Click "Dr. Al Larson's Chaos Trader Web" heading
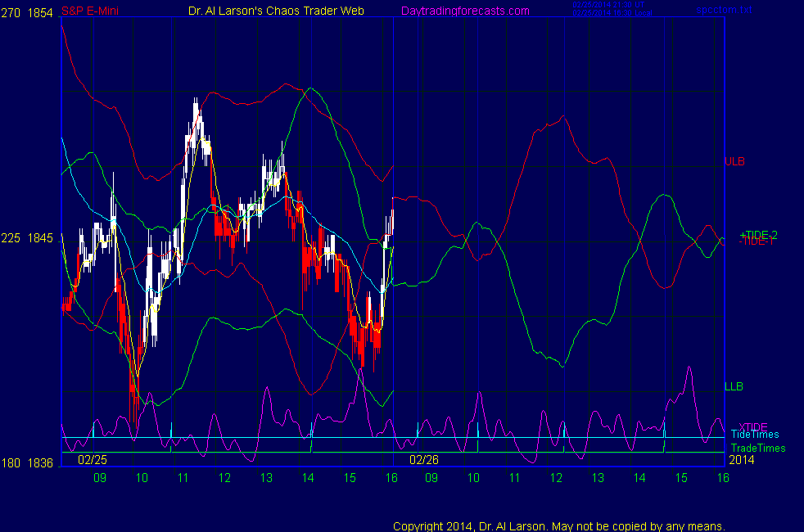 276,11
